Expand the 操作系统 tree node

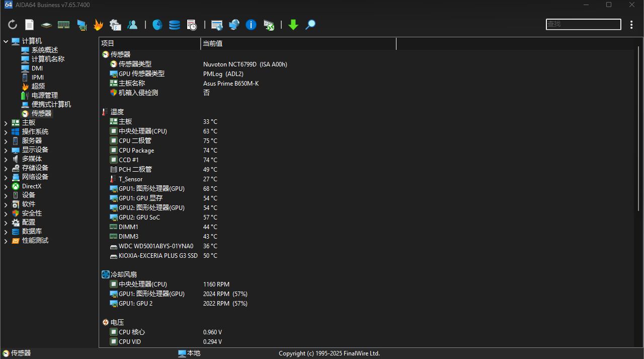(x=6, y=132)
